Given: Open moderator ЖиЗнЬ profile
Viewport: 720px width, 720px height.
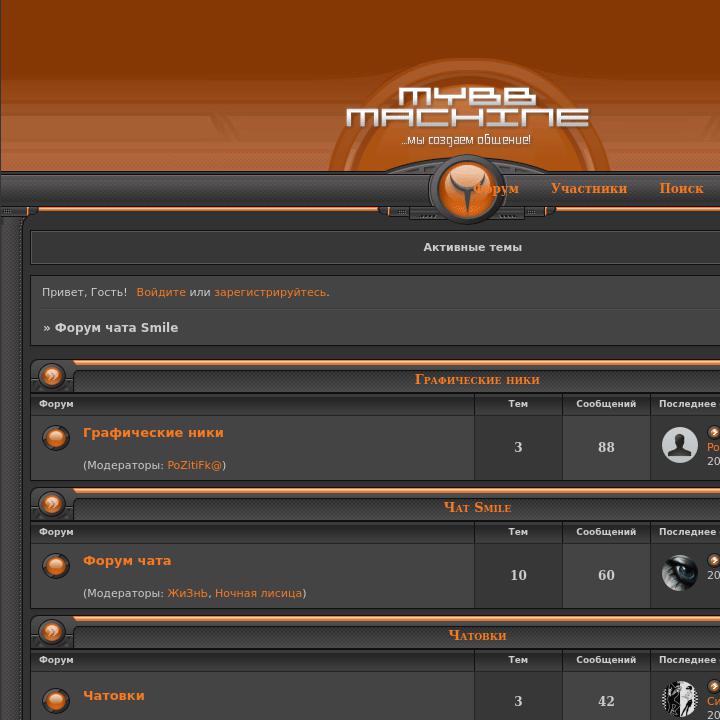Looking at the screenshot, I should pyautogui.click(x=187, y=593).
